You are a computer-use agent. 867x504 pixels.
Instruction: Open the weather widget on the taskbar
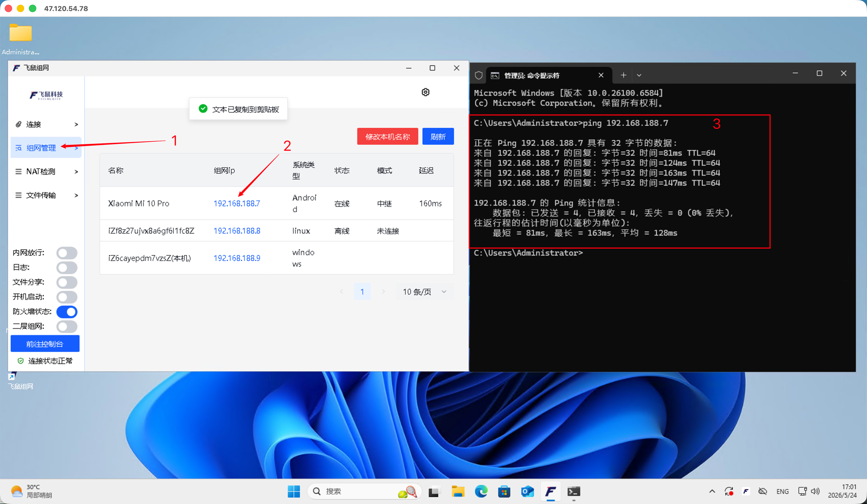click(32, 491)
